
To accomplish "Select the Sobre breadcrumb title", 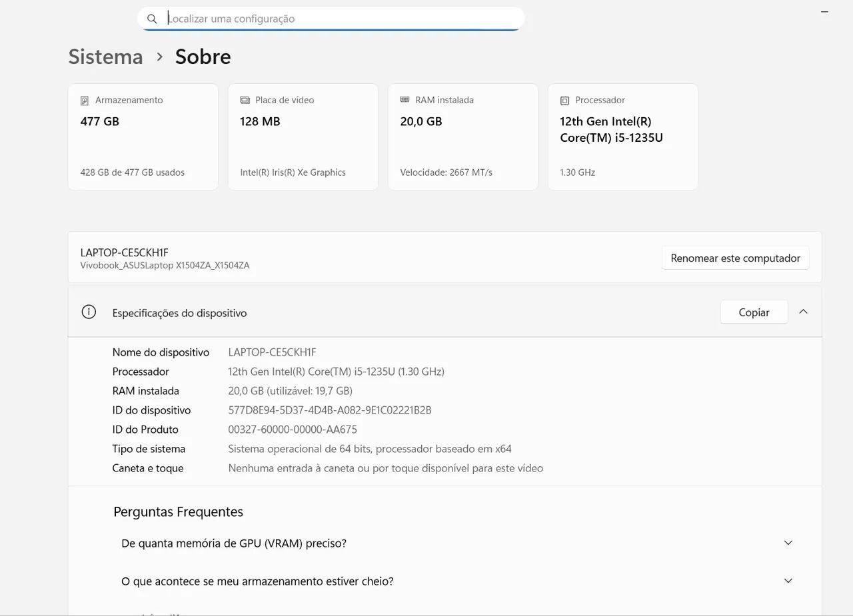I will coord(203,57).
